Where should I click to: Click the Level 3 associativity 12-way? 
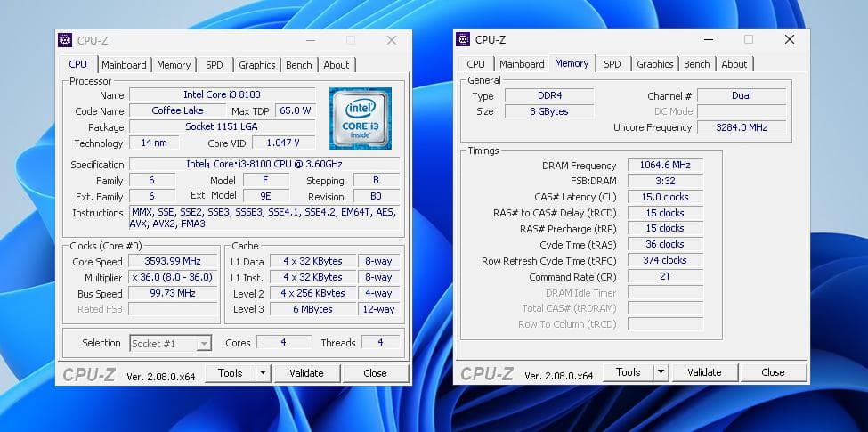tap(378, 310)
